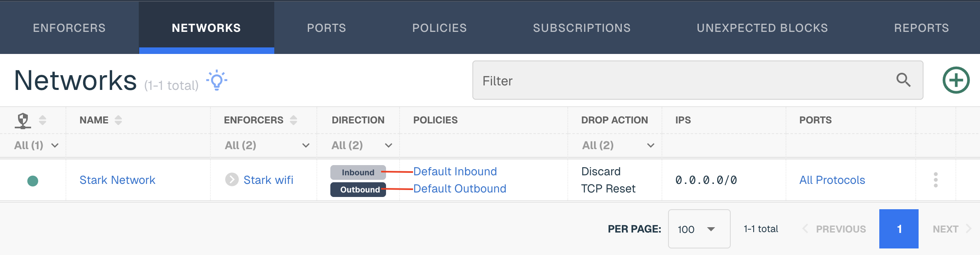Click the page 1 pagination button
Viewport: 980px width, 255px height.
[899, 229]
